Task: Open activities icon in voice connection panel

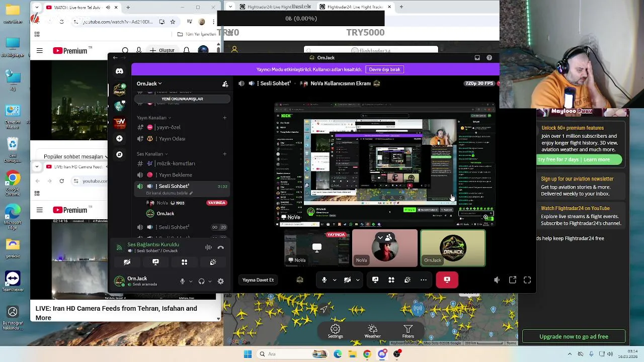Action: (184, 262)
